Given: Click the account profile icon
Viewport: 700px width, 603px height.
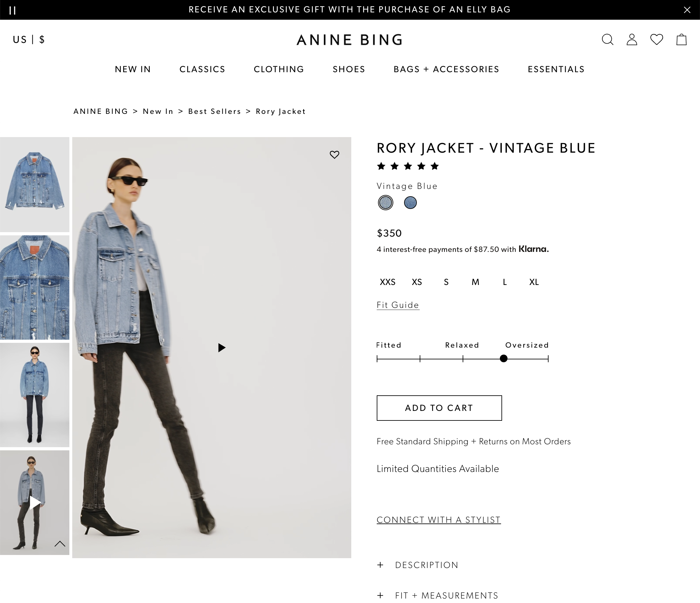Looking at the screenshot, I should tap(632, 39).
